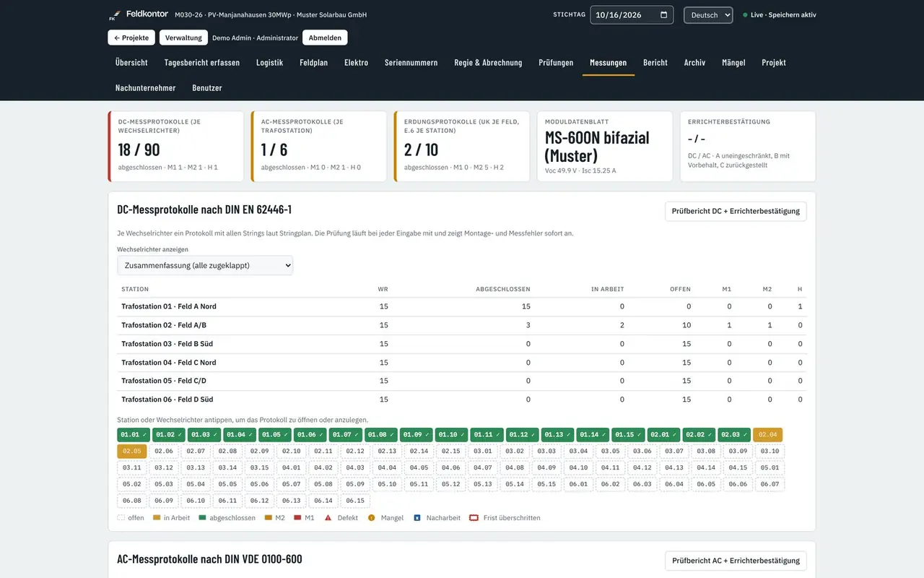Click the red Defekt triangle legend icon

click(328, 518)
